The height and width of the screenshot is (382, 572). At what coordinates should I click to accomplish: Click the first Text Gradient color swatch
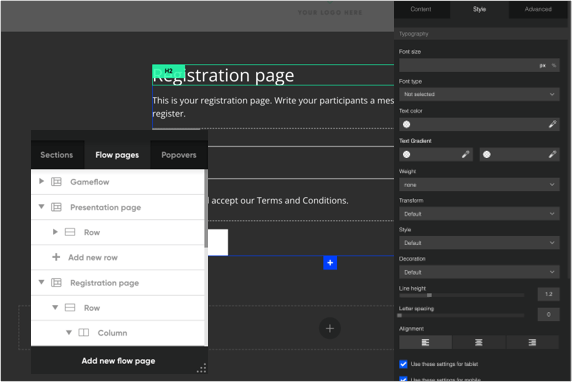pyautogui.click(x=406, y=155)
